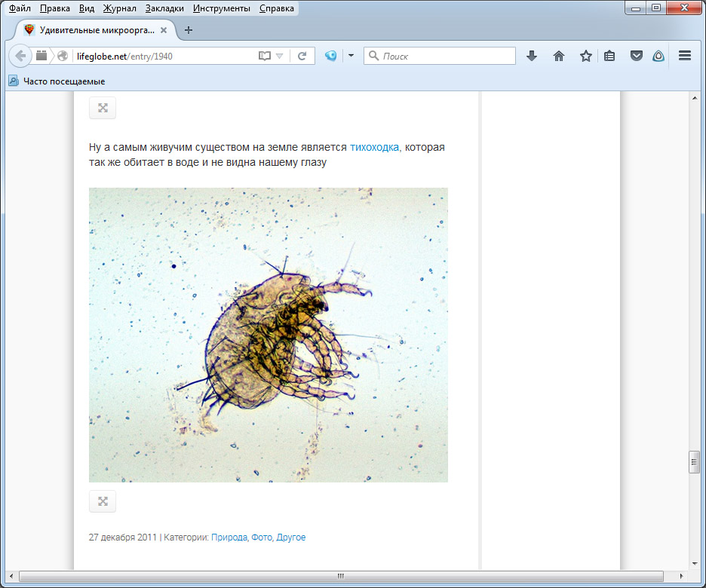
Task: Bookmark this page with the star icon
Action: point(585,56)
